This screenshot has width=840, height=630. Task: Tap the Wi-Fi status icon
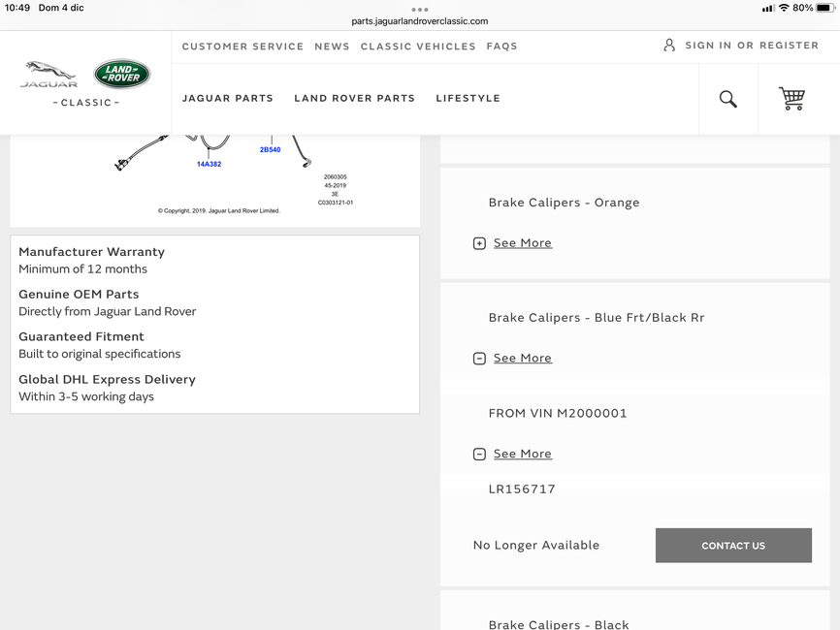784,8
